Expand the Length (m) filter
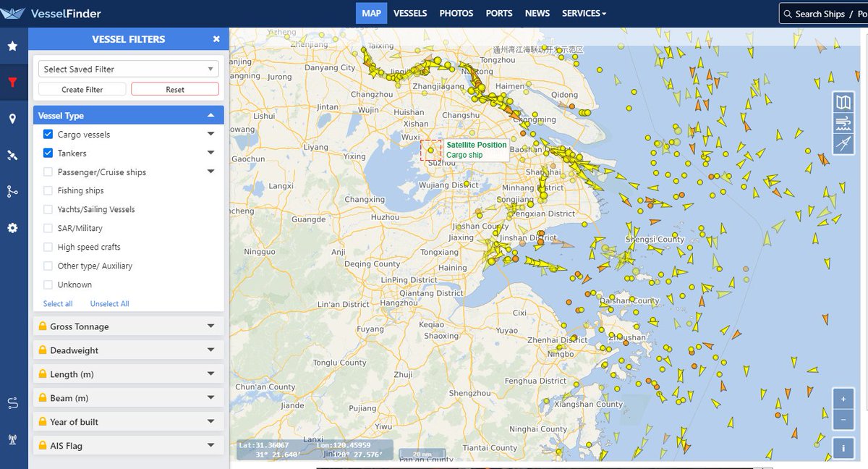 click(129, 374)
